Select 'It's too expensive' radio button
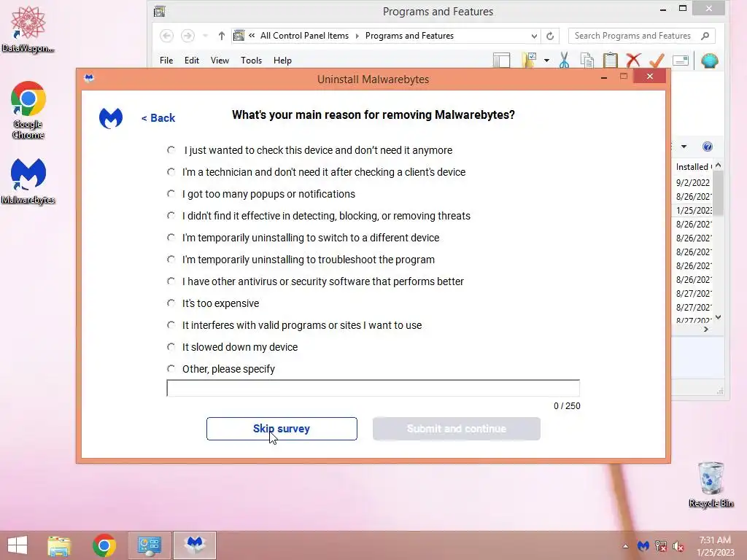747x560 pixels. pyautogui.click(x=171, y=303)
